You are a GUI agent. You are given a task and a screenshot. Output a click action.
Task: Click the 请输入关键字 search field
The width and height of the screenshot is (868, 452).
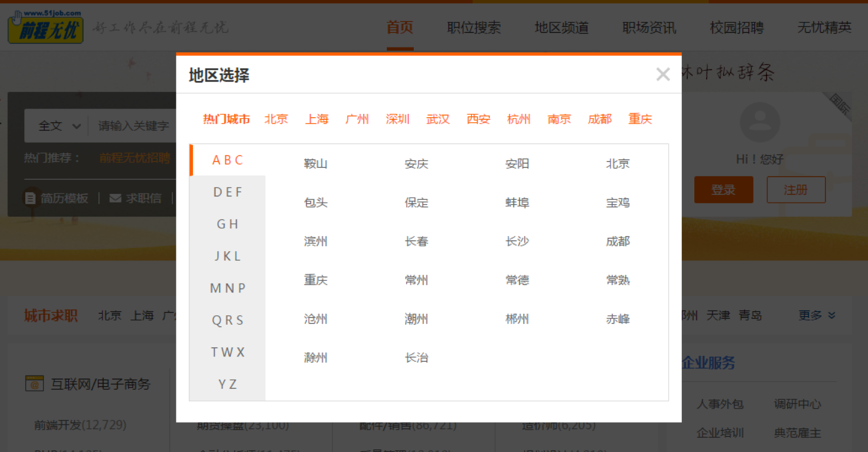(x=133, y=126)
